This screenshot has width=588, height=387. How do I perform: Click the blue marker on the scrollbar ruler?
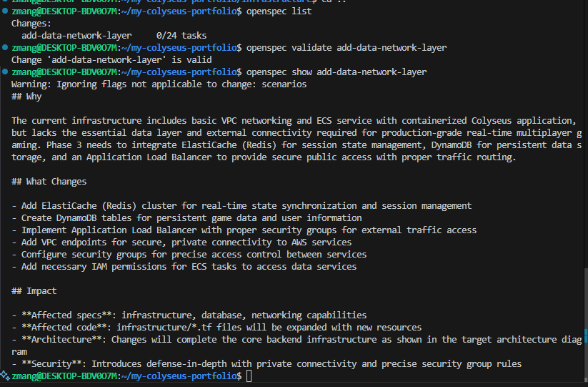click(x=586, y=336)
